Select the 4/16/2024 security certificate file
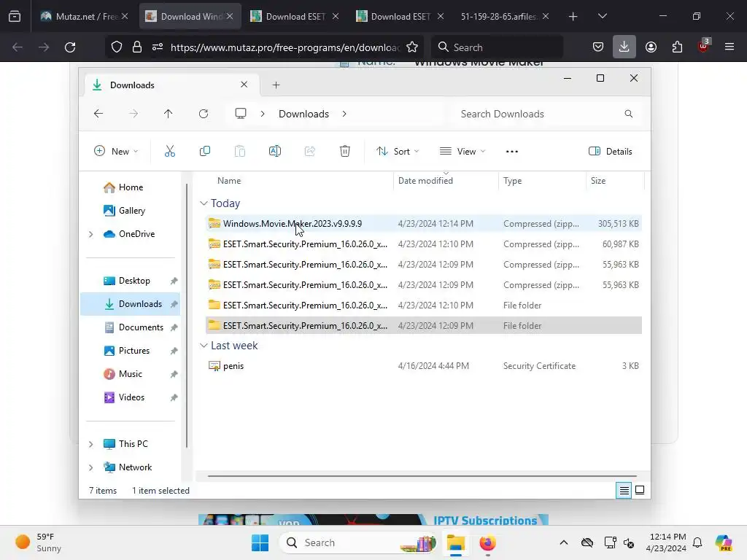 tap(424, 366)
